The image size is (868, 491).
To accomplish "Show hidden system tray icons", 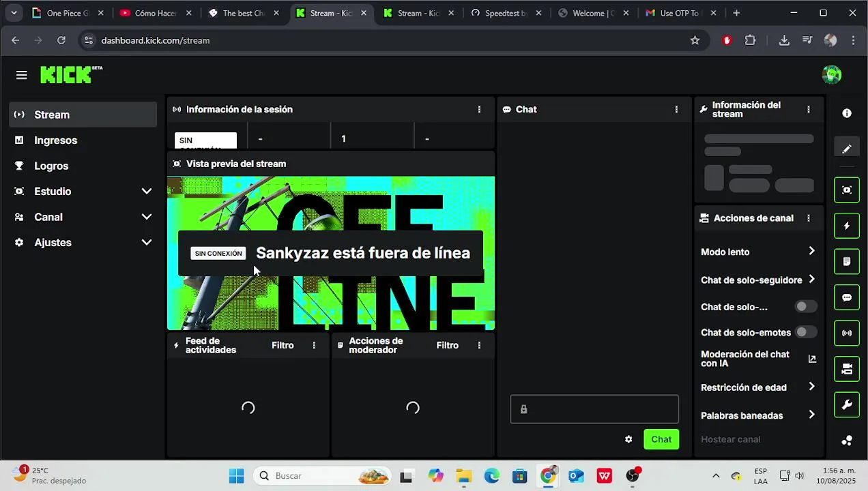I will (716, 476).
